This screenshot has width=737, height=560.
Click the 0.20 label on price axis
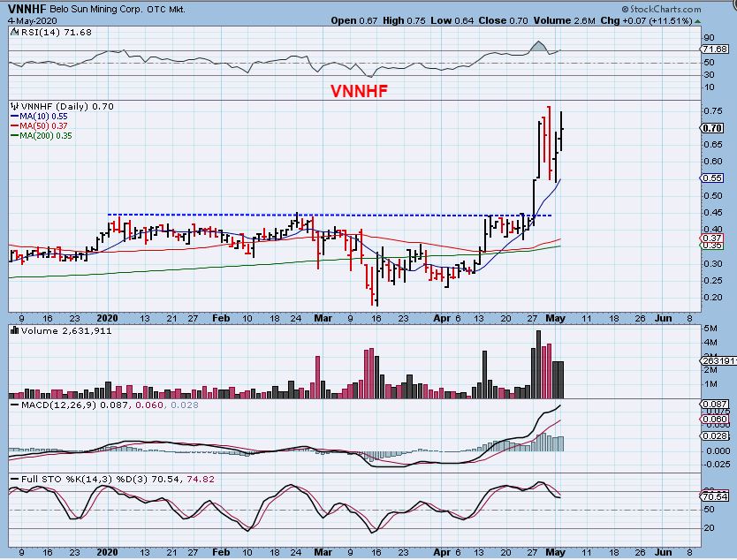coord(713,298)
